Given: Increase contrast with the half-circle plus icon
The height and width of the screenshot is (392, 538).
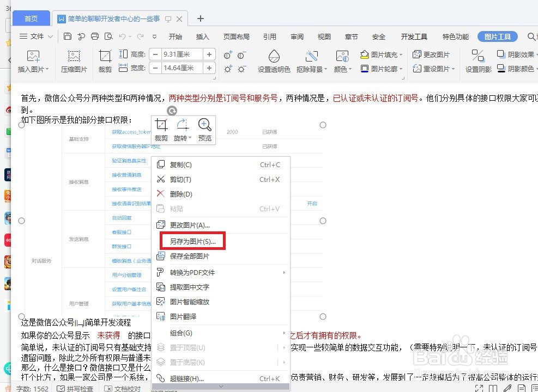Looking at the screenshot, I should pos(228,55).
